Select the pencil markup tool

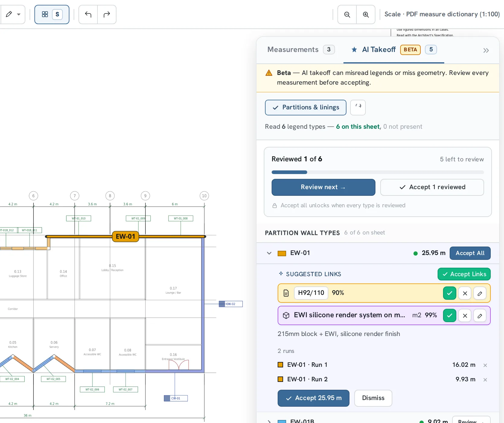9,14
